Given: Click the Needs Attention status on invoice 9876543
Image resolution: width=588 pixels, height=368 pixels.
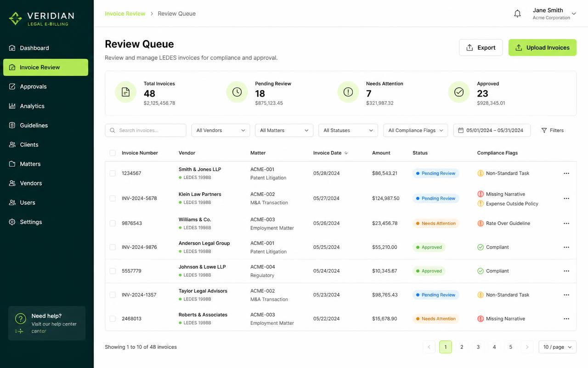Looking at the screenshot, I should coord(435,224).
